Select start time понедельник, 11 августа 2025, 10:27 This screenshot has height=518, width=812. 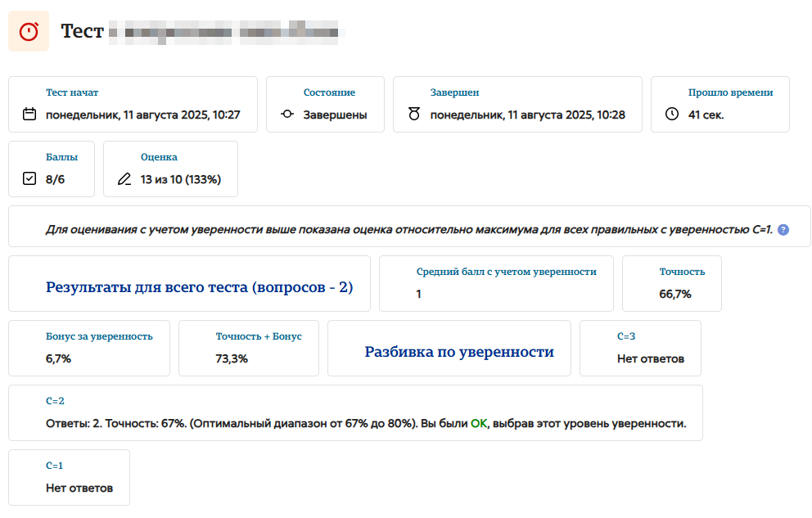[143, 115]
